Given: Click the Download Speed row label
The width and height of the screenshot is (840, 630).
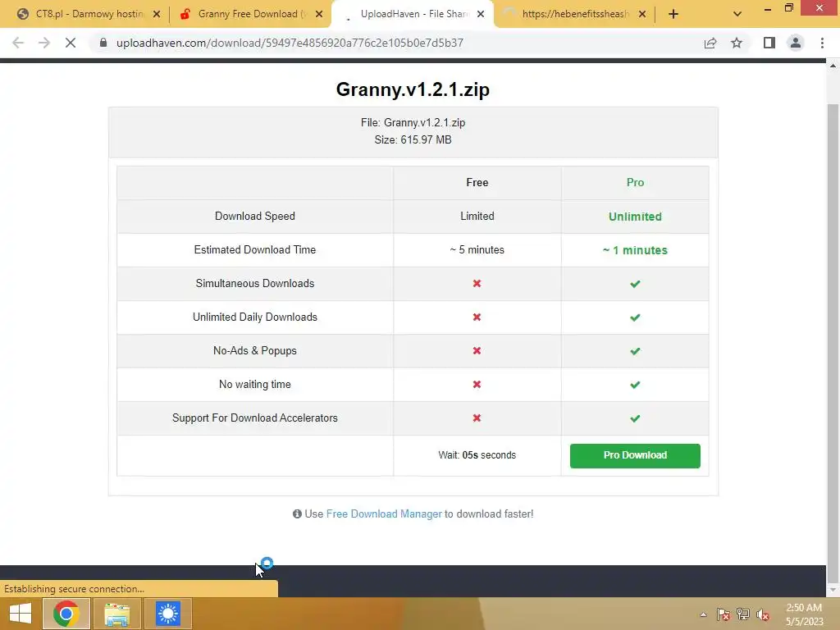Looking at the screenshot, I should 255,216.
